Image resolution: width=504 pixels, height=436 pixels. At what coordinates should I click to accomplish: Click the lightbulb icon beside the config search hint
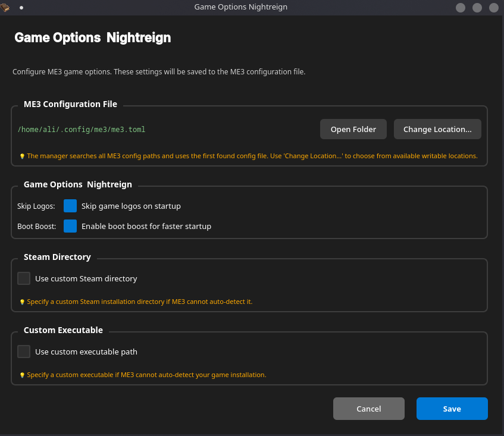pyautogui.click(x=22, y=156)
